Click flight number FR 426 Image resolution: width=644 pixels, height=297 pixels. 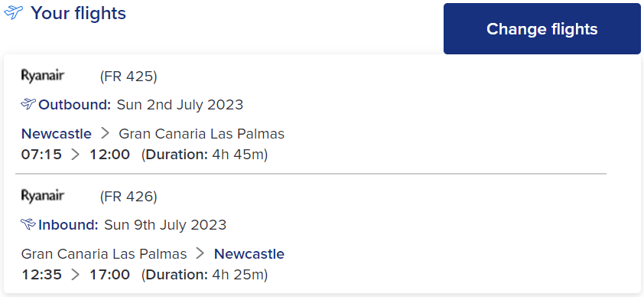coord(128,197)
